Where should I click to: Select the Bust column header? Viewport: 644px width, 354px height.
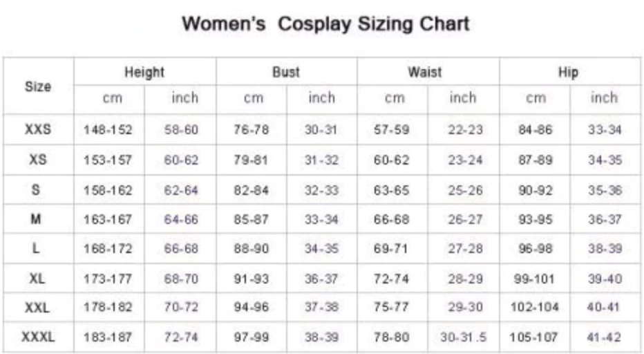(x=286, y=72)
